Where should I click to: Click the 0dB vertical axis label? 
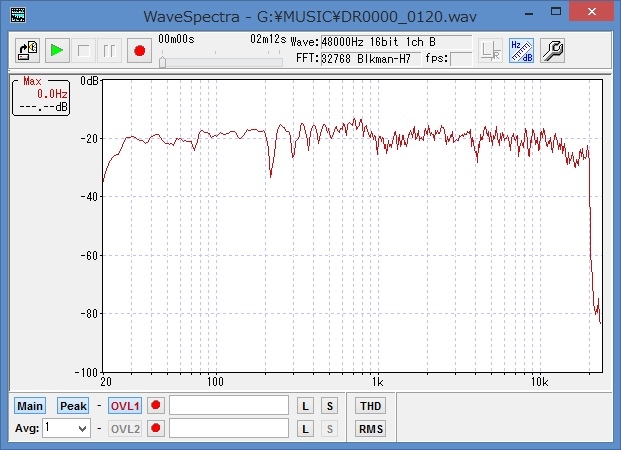tap(90, 81)
